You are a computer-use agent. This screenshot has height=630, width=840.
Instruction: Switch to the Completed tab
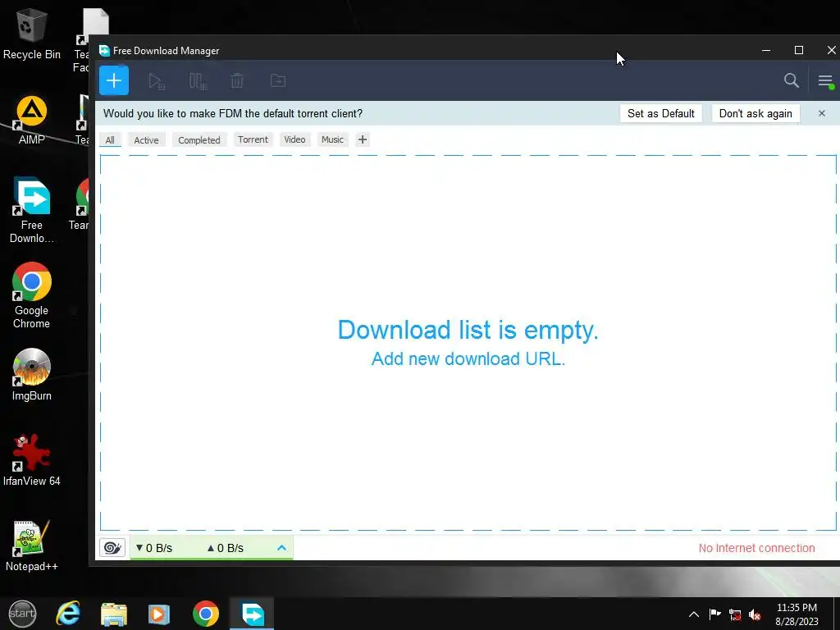tap(199, 139)
